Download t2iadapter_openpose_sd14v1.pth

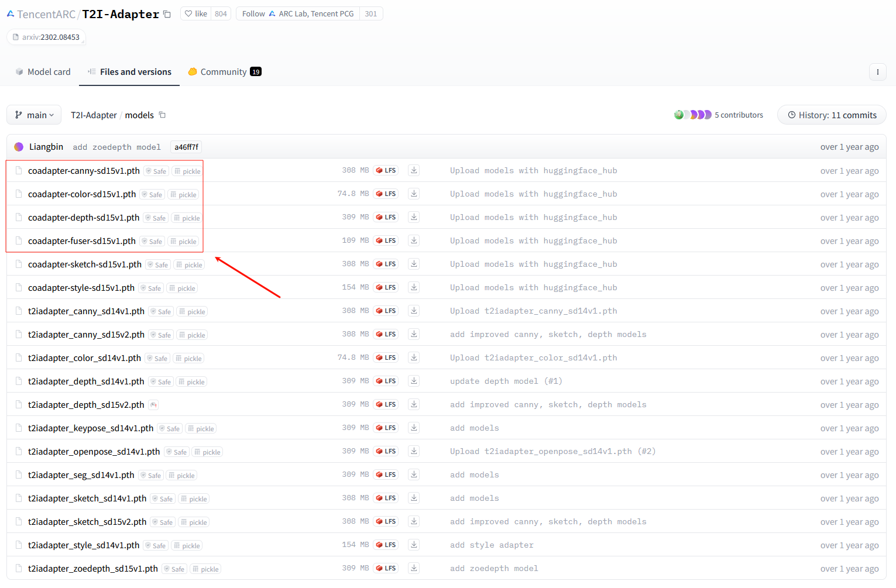click(x=414, y=451)
